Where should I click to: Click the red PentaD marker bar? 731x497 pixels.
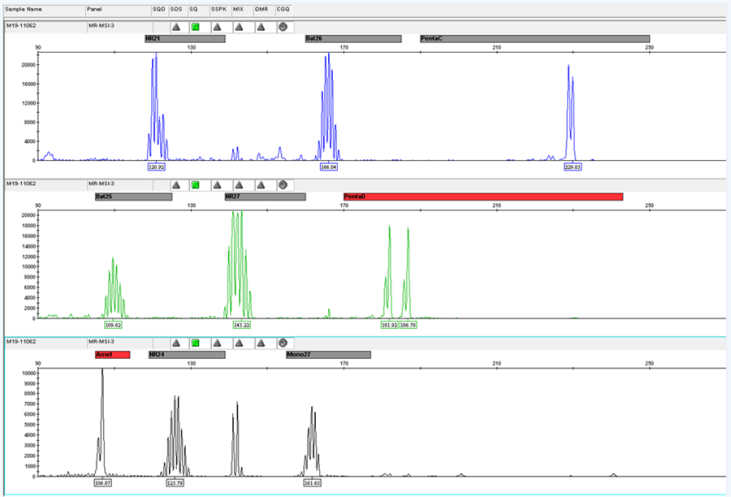(x=482, y=197)
